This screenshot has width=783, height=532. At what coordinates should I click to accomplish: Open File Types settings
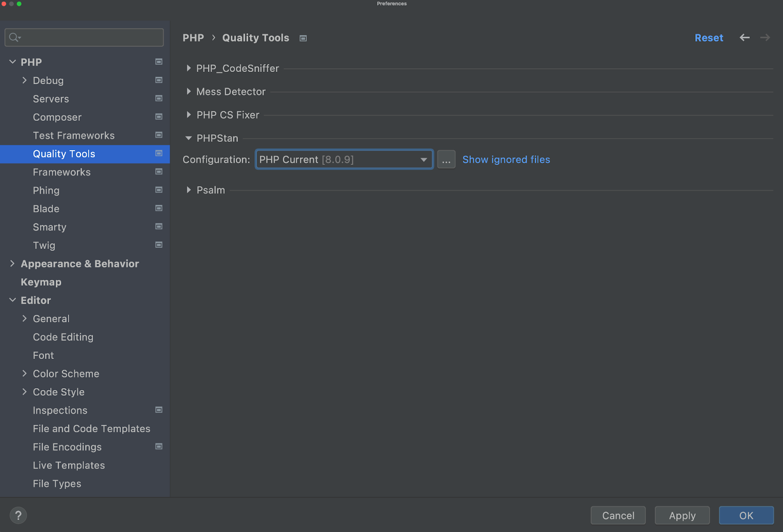click(57, 484)
